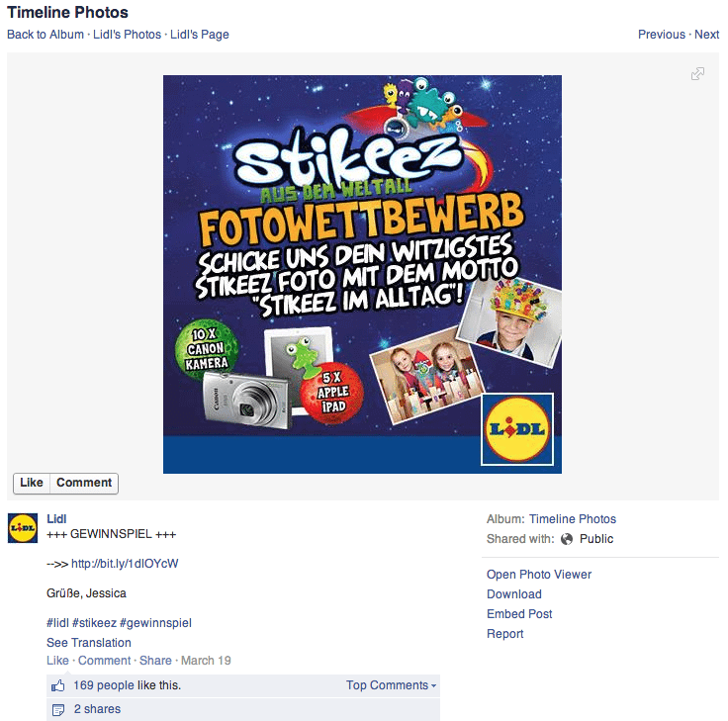Go to the Next photo
The image size is (728, 721).
click(706, 35)
